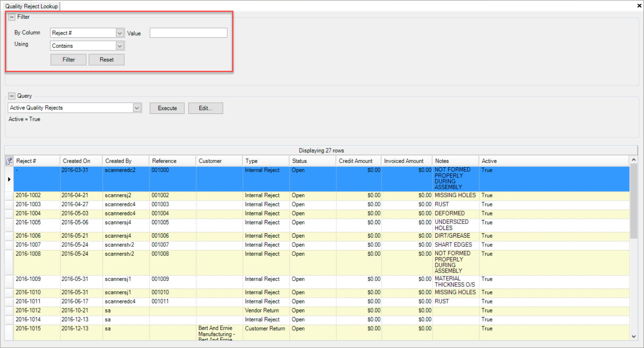
Task: Sort by Invoiced Amount column header
Action: pos(407,161)
